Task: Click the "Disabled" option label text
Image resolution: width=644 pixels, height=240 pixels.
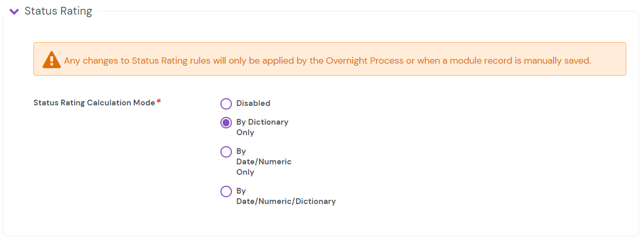Action: (x=253, y=103)
